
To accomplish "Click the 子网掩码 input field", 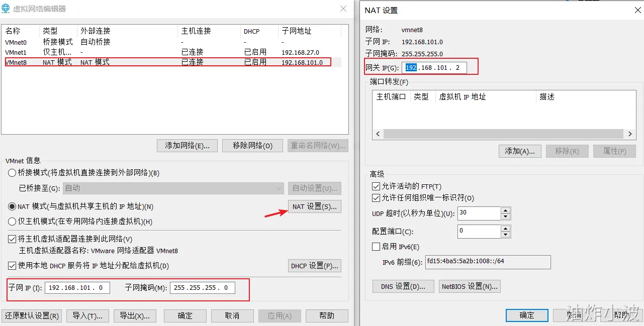I will 203,288.
